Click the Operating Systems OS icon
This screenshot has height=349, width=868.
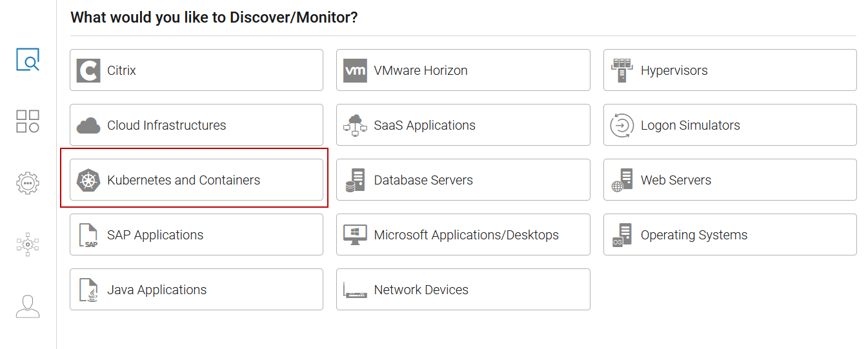[x=622, y=235]
